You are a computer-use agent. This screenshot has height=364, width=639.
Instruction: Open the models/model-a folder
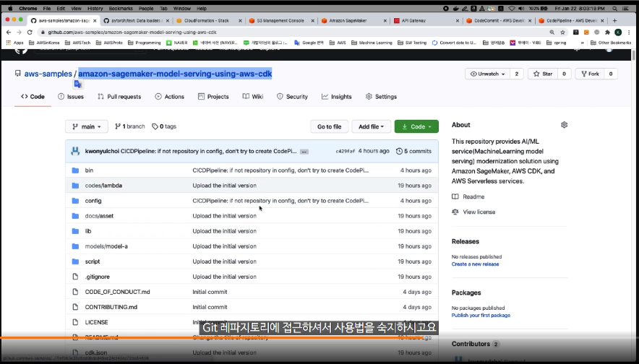pyautogui.click(x=106, y=246)
